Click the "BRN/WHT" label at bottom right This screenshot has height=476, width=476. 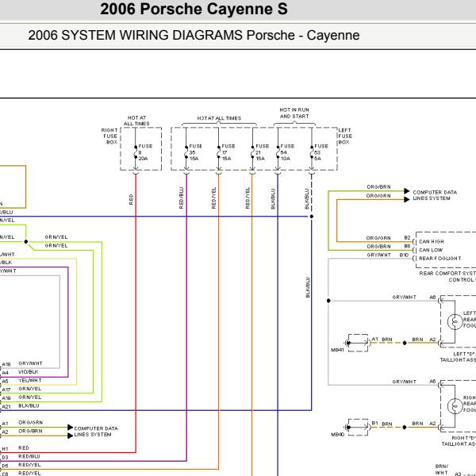[442, 470]
